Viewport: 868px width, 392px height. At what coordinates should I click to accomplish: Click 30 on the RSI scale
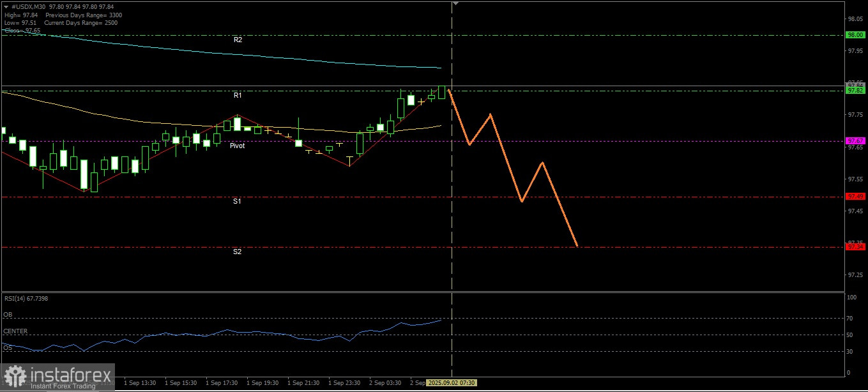click(x=850, y=351)
